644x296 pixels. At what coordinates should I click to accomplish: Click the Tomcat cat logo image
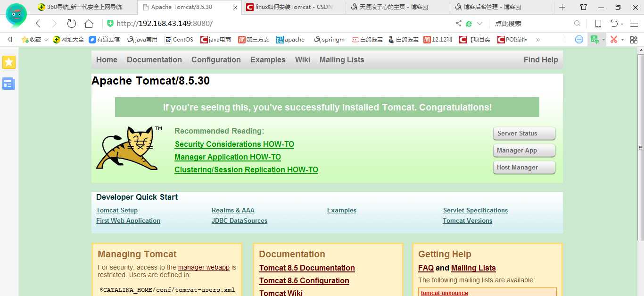click(x=128, y=148)
